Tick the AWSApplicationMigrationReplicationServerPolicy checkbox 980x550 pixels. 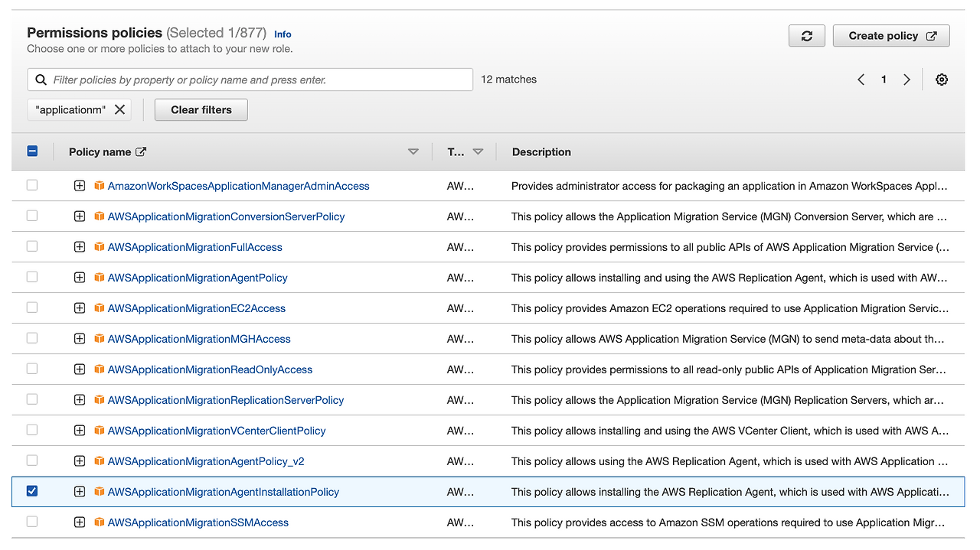pos(31,399)
